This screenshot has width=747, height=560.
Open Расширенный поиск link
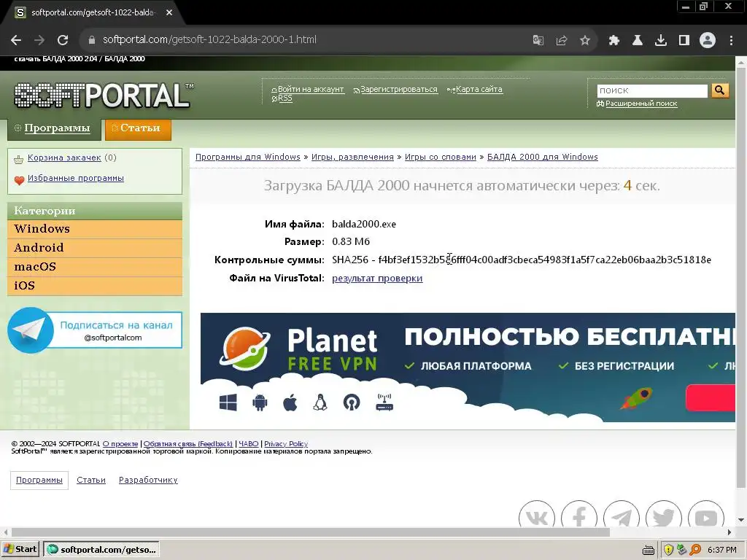(x=640, y=104)
